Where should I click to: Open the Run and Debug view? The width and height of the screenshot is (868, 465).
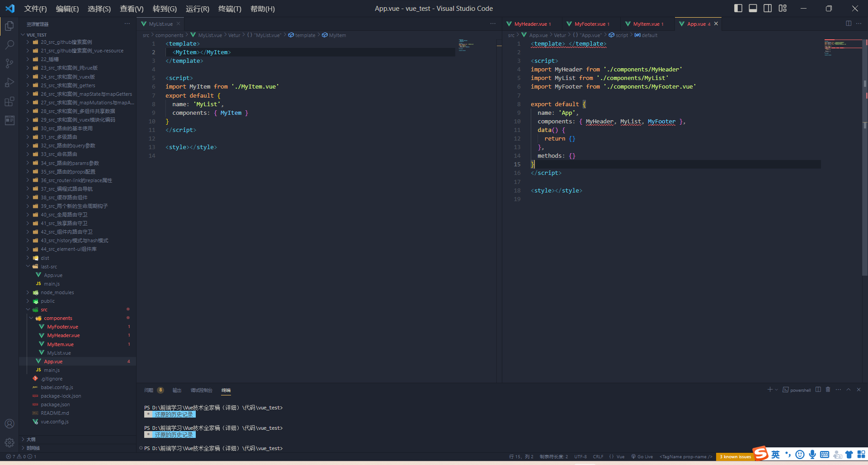point(9,83)
